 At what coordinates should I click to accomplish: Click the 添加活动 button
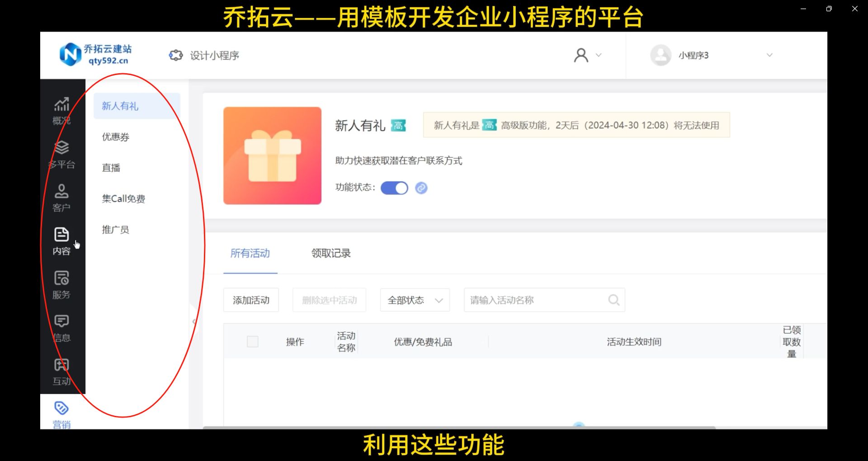pos(251,300)
